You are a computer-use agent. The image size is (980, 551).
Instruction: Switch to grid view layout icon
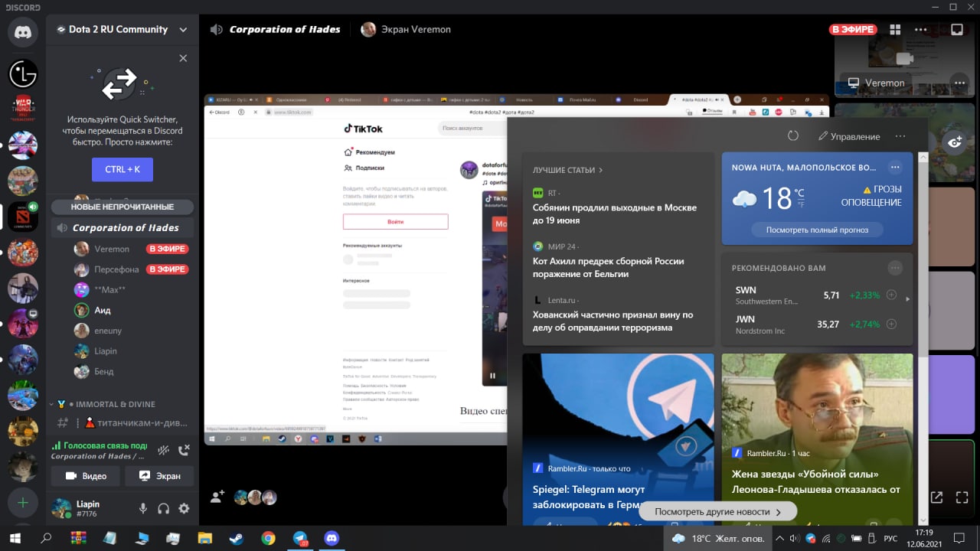pos(895,30)
